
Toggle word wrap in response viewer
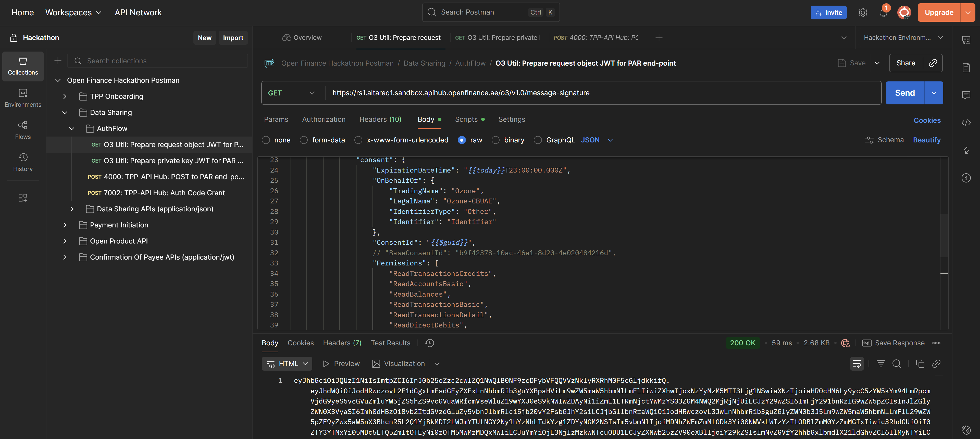[857, 364]
